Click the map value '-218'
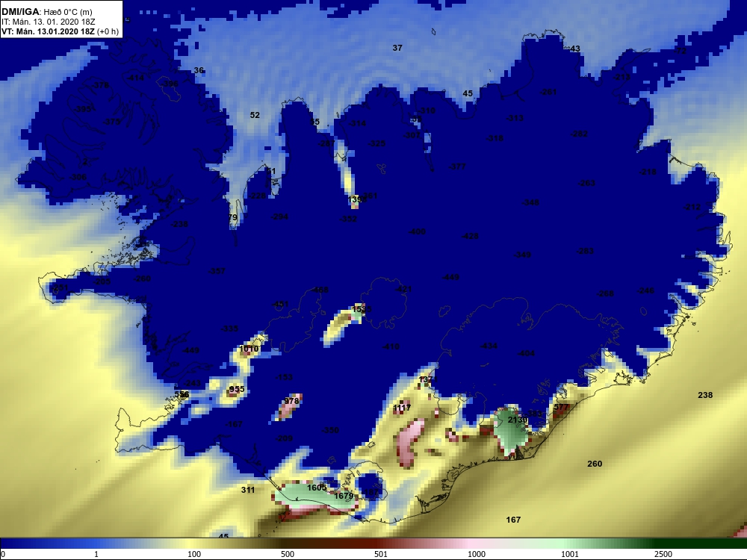This screenshot has height=560, width=747. 648,172
